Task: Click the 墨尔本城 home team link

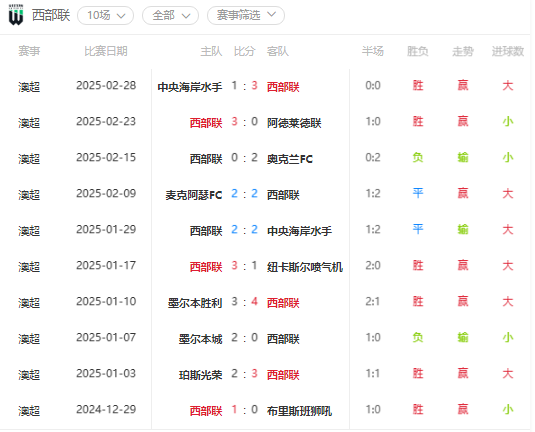Action: pos(200,339)
